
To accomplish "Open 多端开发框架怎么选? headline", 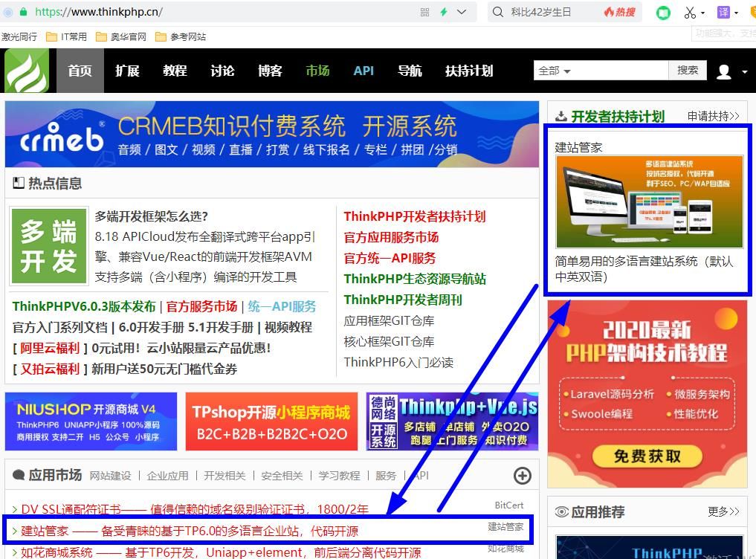I will [152, 216].
